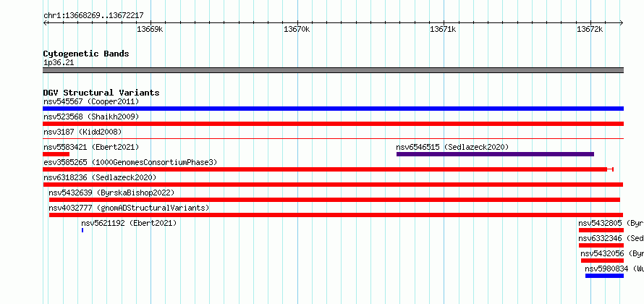
Task: Click the red esv3585265 variant bar
Action: [328, 169]
